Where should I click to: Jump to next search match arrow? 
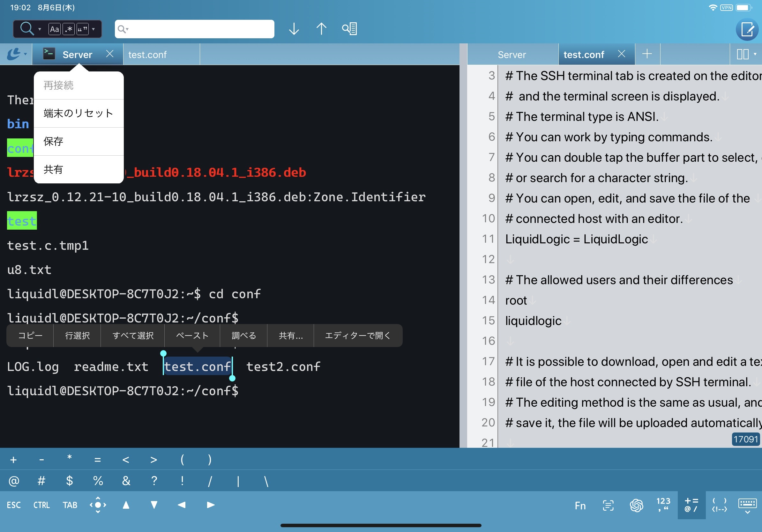294,29
